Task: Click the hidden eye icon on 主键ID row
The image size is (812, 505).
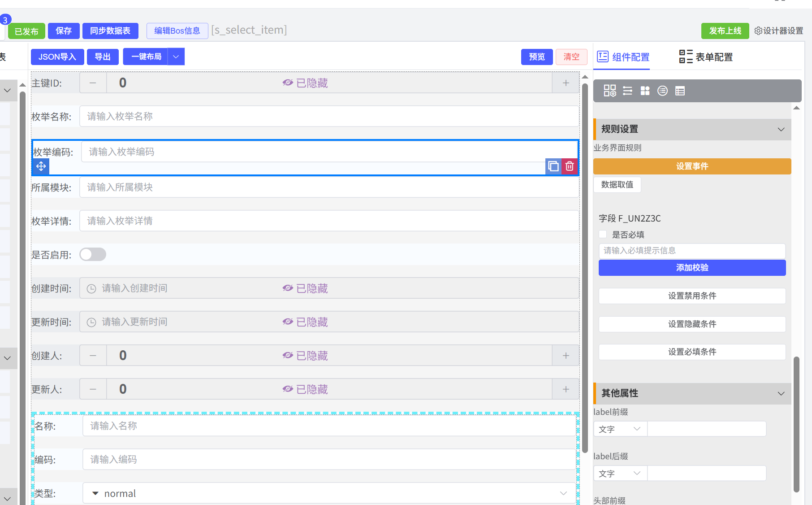Action: (288, 83)
